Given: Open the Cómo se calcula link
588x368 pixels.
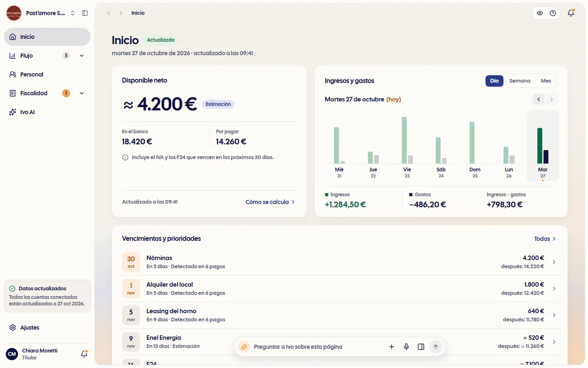Looking at the screenshot, I should pos(270,202).
